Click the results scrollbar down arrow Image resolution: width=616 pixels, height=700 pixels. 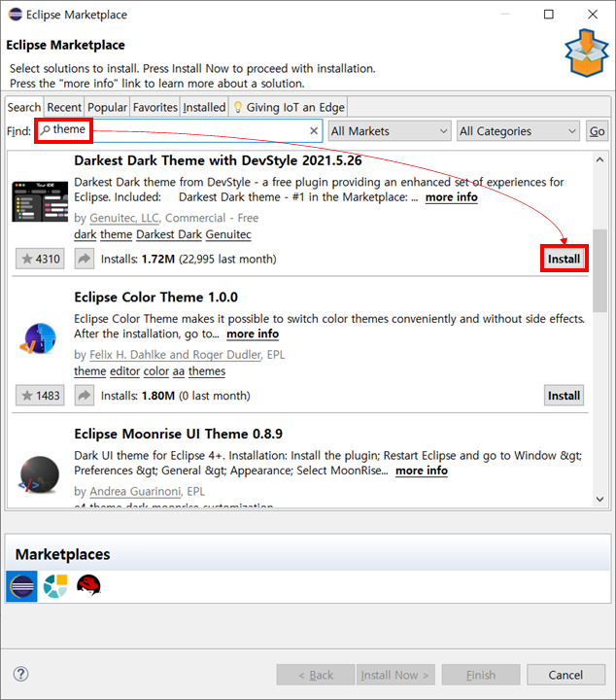tap(599, 499)
